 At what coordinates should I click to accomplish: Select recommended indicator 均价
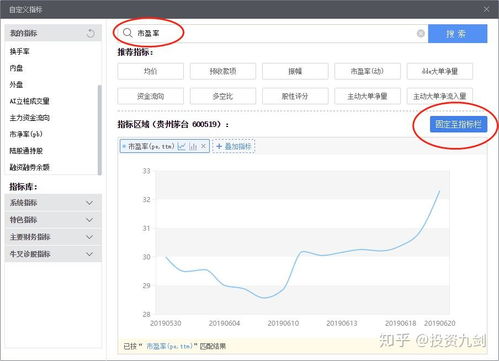(x=150, y=71)
